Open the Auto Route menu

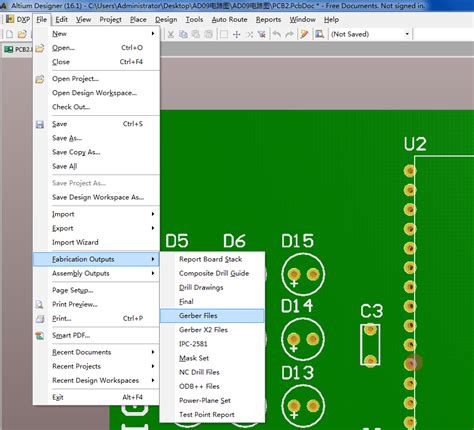(x=229, y=20)
